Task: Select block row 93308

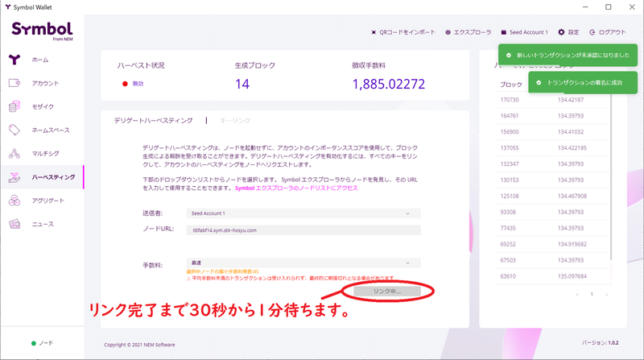Action: (552, 212)
